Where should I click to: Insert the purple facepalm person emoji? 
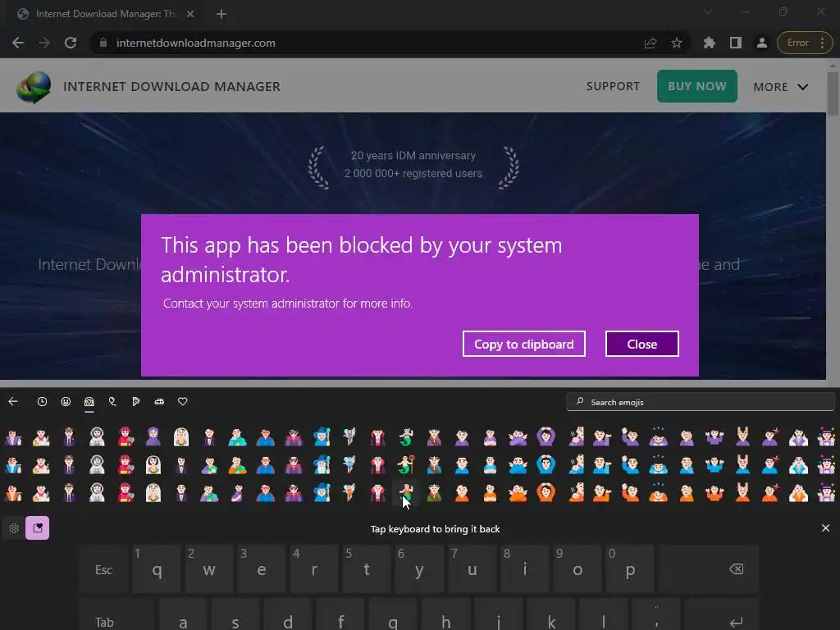click(687, 436)
